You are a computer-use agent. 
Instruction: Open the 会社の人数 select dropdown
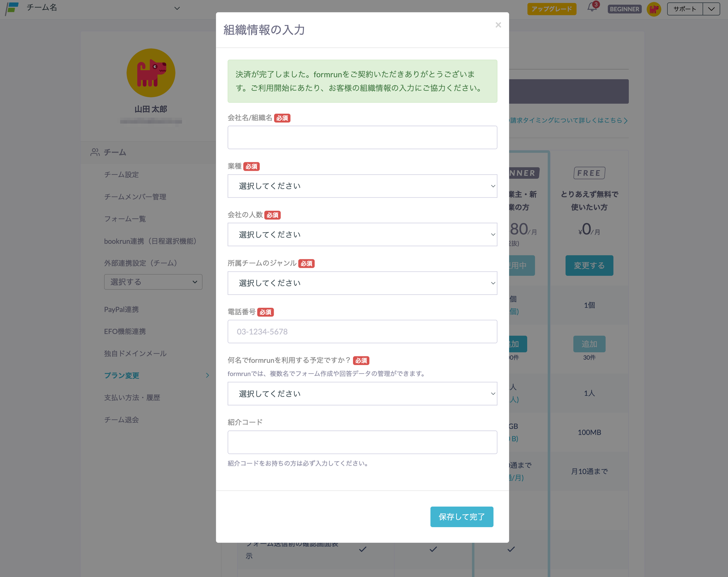(x=362, y=234)
